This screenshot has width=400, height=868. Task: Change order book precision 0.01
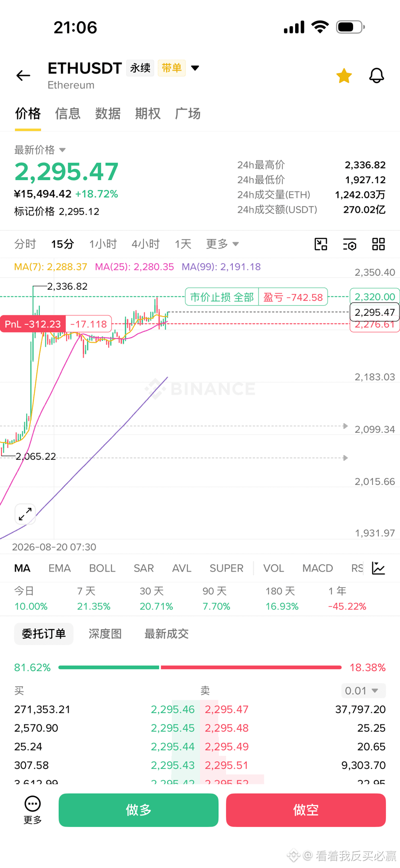pos(363,691)
